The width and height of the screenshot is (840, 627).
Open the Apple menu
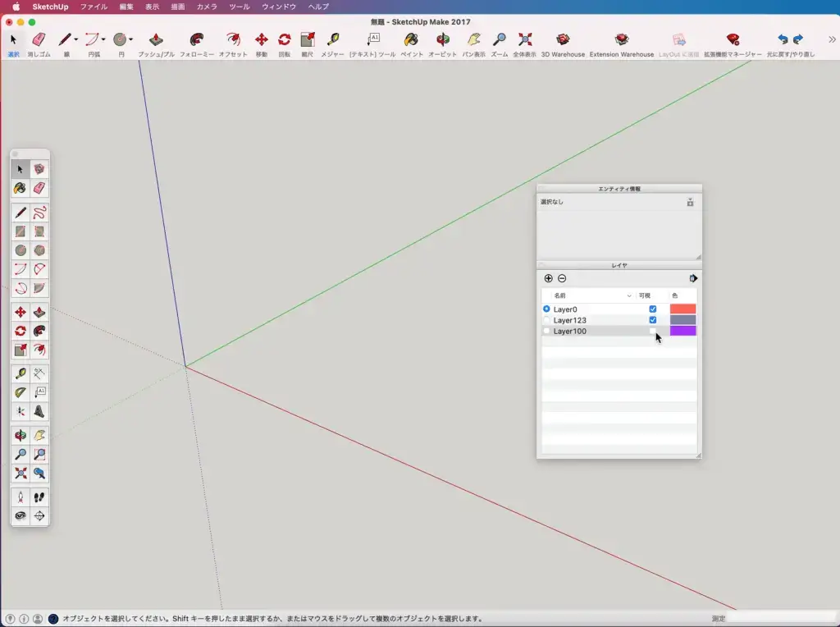tap(16, 7)
